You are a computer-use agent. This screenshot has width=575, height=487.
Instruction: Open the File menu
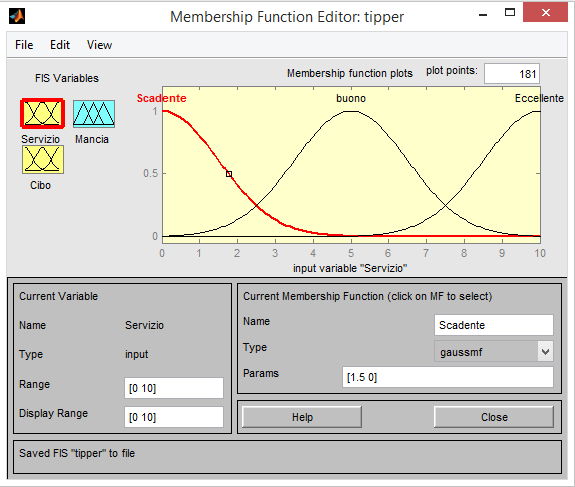pyautogui.click(x=24, y=45)
